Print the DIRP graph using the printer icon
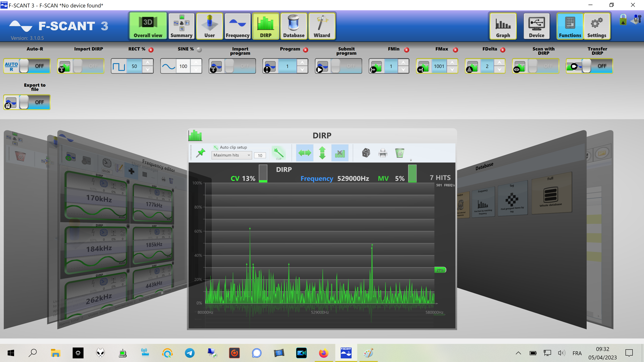This screenshot has width=644, height=362. tap(383, 153)
